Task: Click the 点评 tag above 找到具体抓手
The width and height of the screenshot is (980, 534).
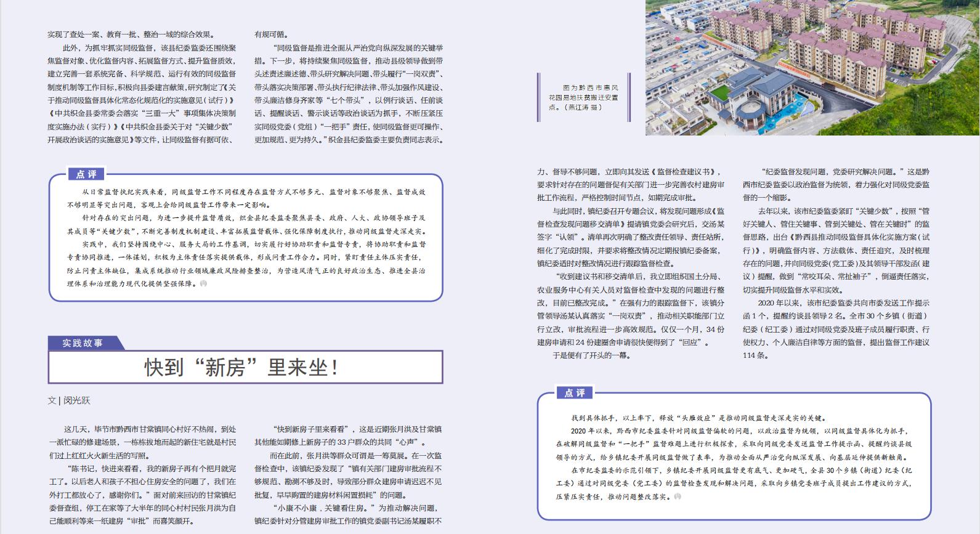Action: coord(575,392)
